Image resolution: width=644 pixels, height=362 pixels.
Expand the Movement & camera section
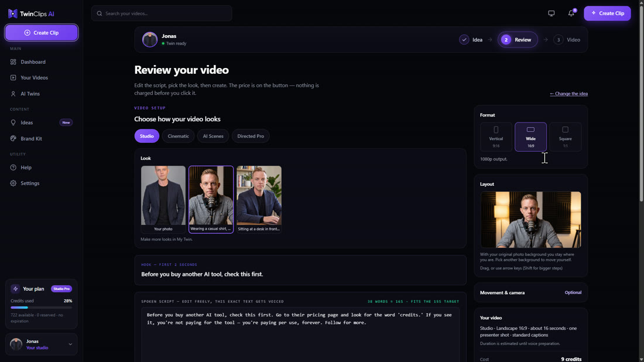pyautogui.click(x=530, y=292)
